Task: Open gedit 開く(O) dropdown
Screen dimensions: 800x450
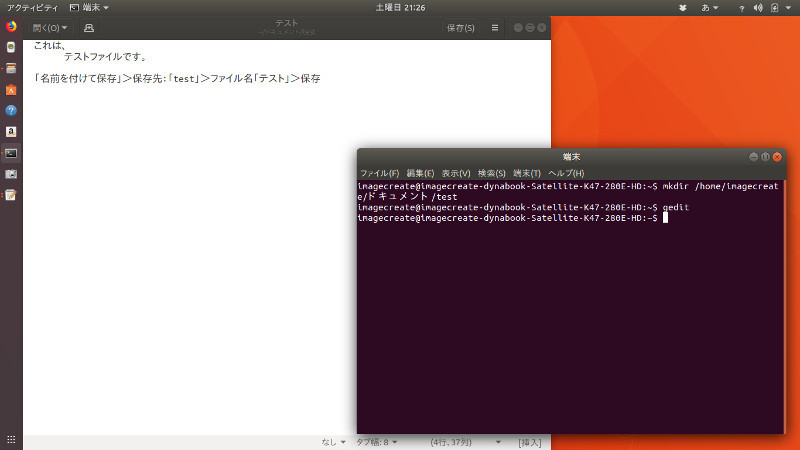Action: [x=49, y=28]
